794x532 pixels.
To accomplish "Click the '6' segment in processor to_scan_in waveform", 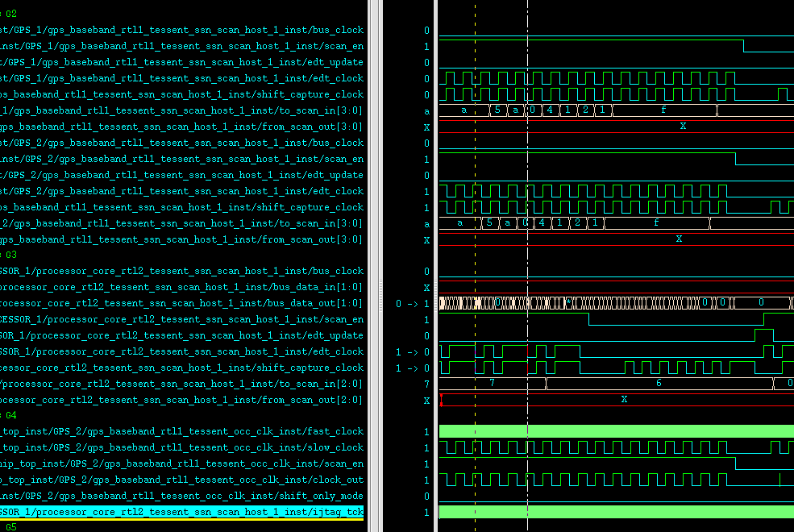I will pos(659,384).
